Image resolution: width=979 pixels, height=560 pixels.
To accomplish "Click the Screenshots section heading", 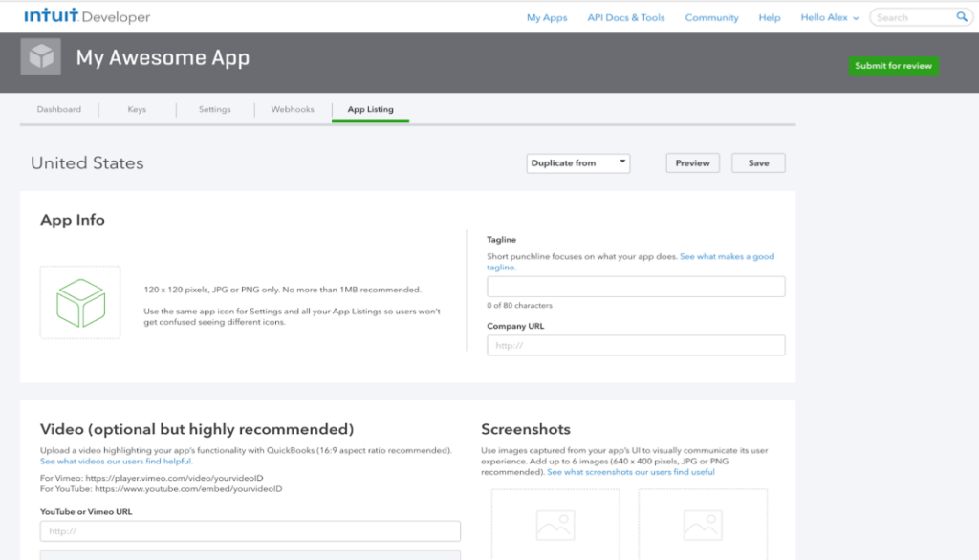I will pyautogui.click(x=526, y=429).
